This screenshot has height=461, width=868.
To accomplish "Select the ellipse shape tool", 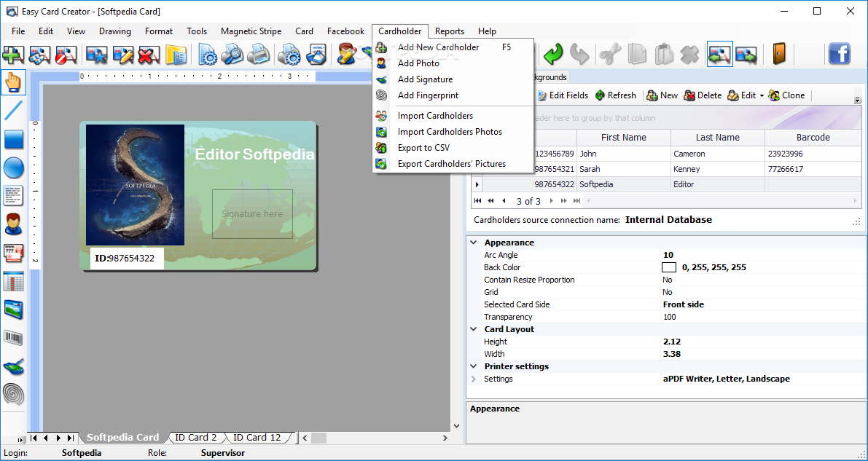I will click(13, 167).
